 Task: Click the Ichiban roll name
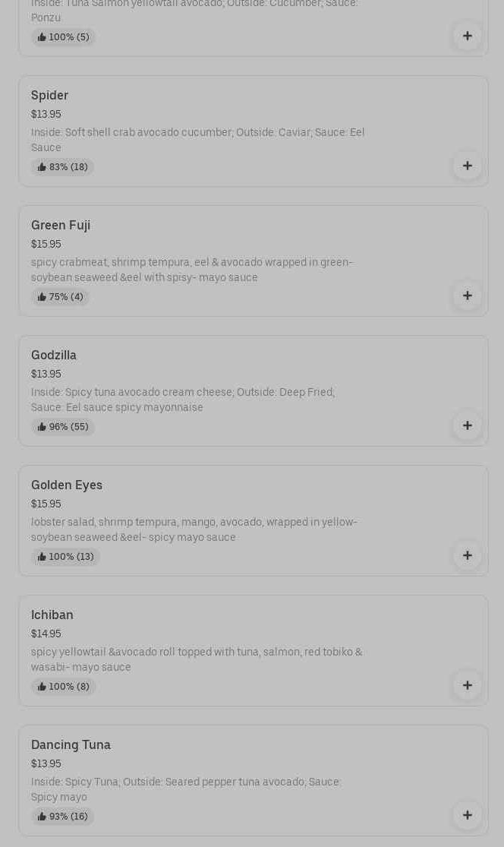pyautogui.click(x=52, y=615)
